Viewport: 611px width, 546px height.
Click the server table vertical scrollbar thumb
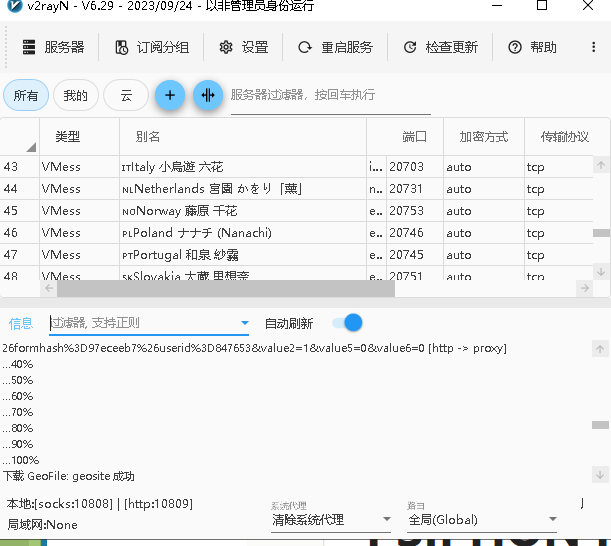coord(601,233)
